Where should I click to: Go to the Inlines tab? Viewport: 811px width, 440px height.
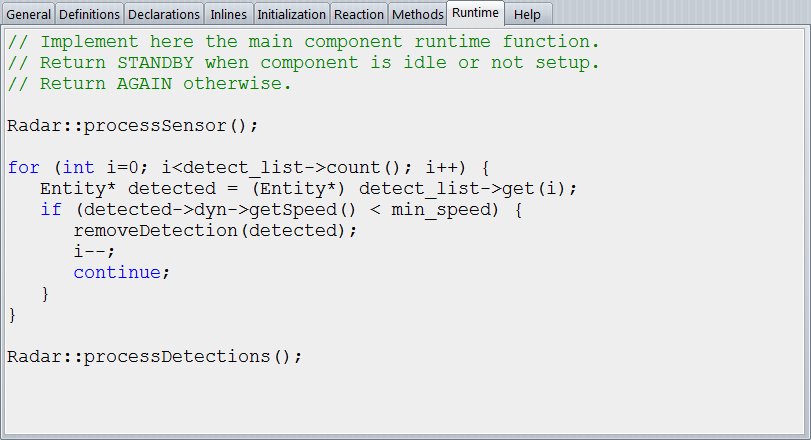point(228,14)
